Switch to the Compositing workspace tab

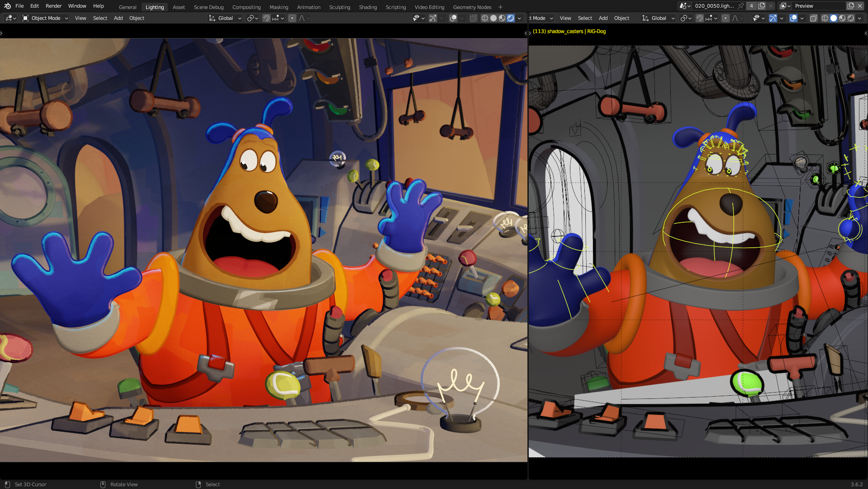246,7
